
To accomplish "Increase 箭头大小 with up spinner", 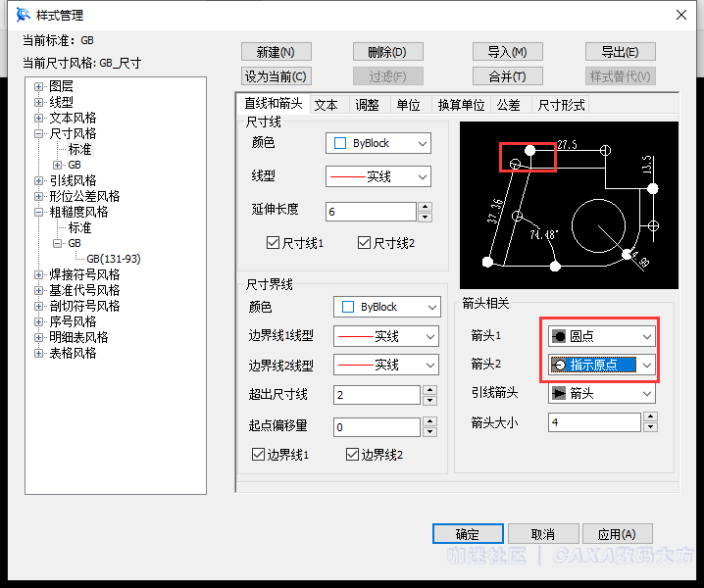I will pos(651,416).
